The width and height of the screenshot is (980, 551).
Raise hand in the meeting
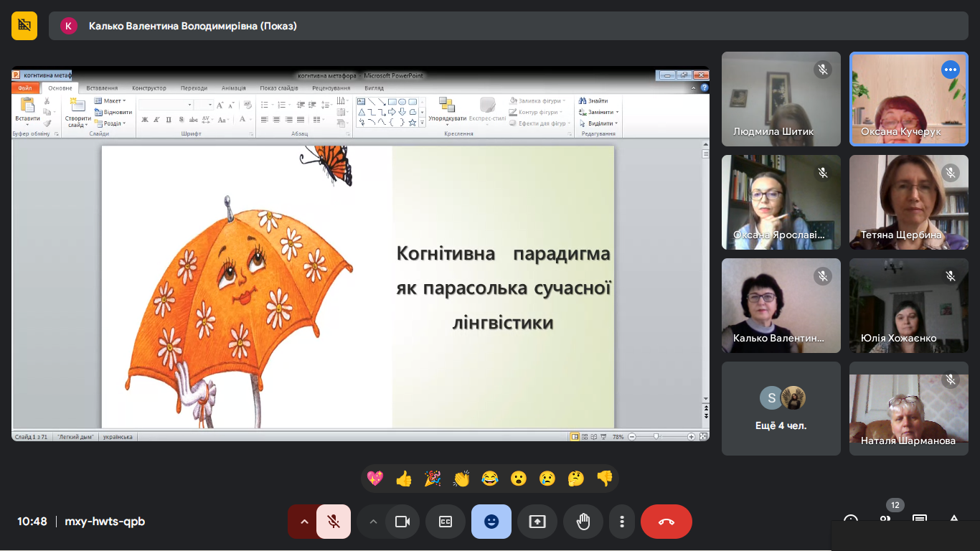click(x=583, y=522)
